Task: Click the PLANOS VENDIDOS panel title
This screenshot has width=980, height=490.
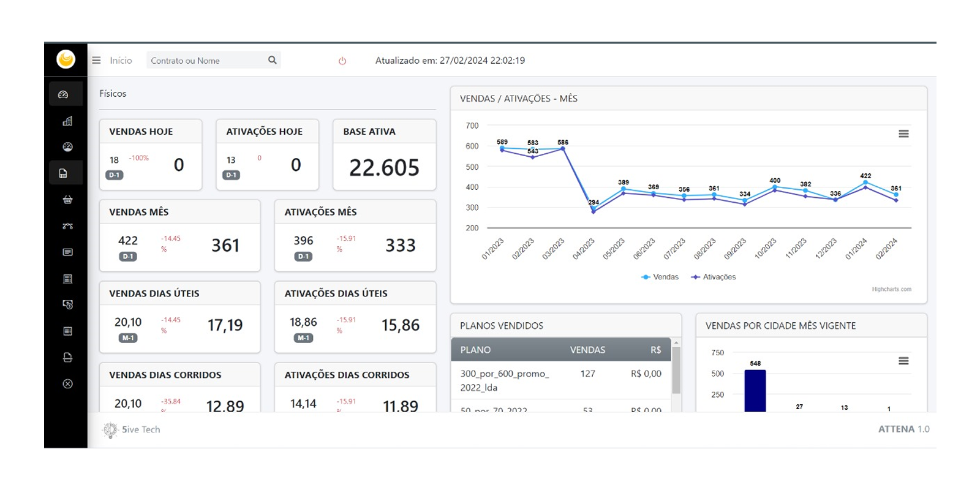Action: click(502, 326)
